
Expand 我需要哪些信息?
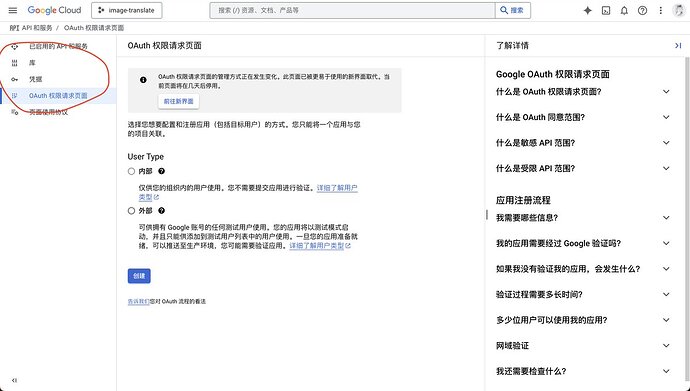point(583,218)
